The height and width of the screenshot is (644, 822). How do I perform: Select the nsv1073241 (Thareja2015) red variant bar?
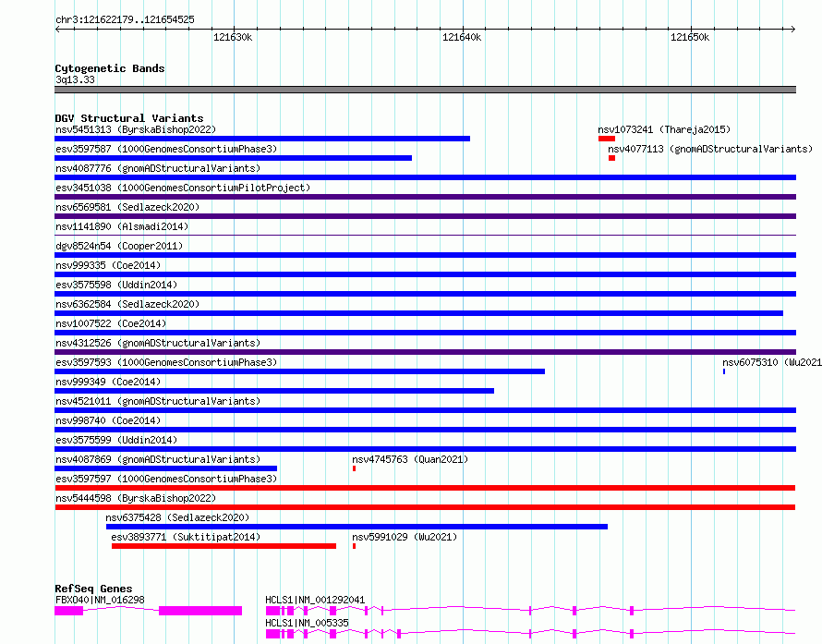point(607,139)
